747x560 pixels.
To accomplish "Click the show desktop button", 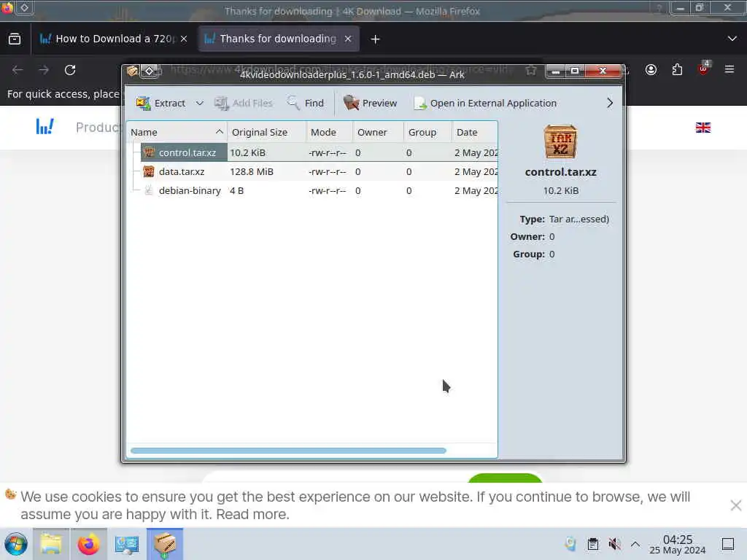I will (x=728, y=544).
